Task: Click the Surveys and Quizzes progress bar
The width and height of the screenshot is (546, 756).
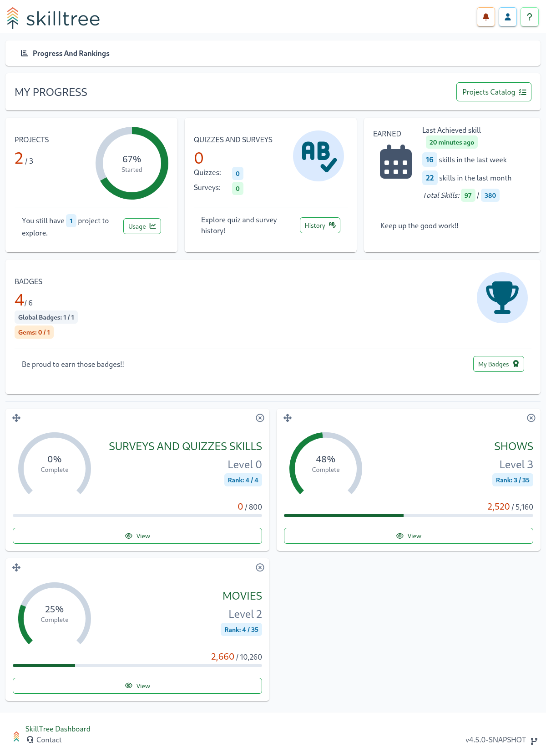Action: 137,516
